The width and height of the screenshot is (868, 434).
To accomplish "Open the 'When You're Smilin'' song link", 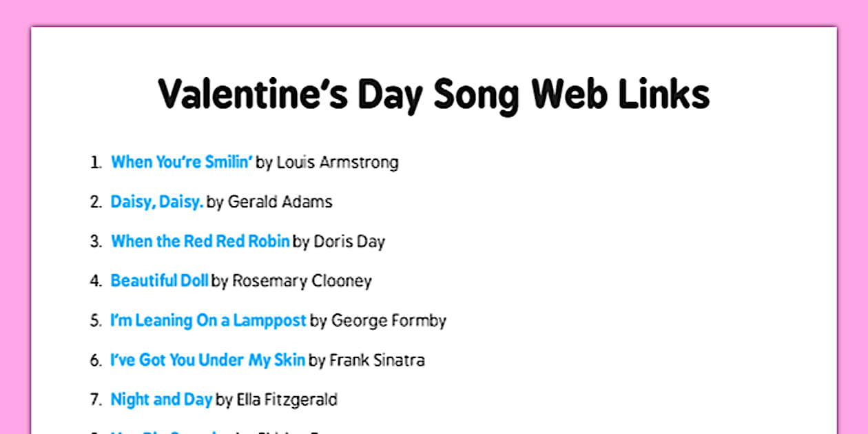I will [182, 163].
